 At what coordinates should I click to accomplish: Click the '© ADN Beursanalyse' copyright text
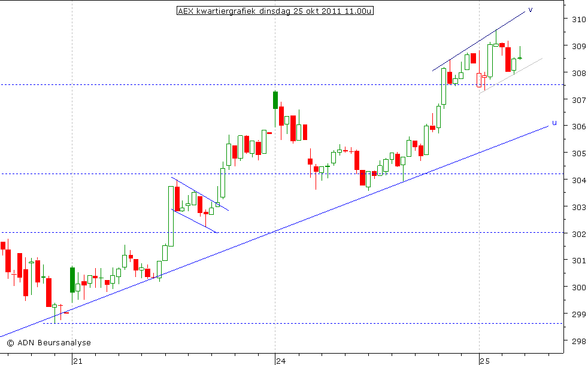pyautogui.click(x=49, y=342)
